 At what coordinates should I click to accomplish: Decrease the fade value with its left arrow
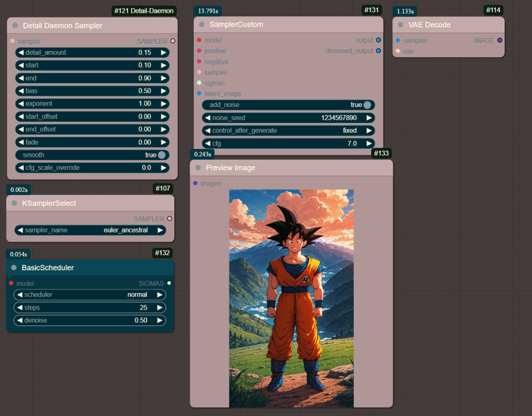tap(21, 142)
